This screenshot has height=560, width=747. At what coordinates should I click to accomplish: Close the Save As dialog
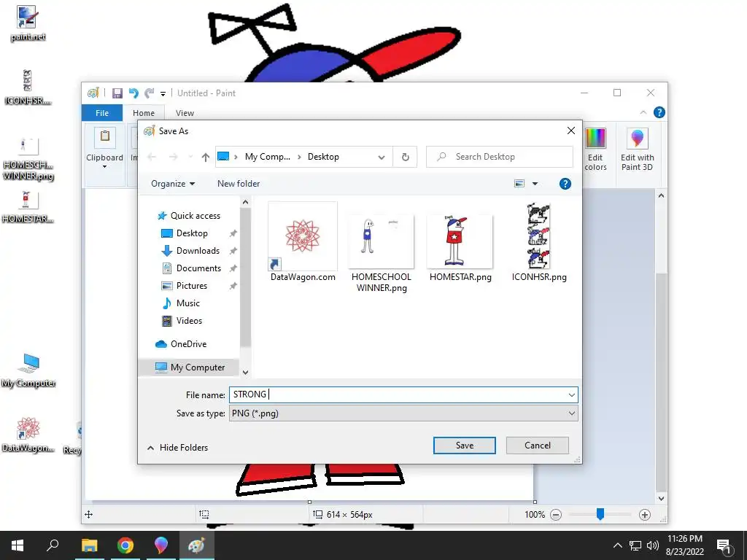pos(570,131)
